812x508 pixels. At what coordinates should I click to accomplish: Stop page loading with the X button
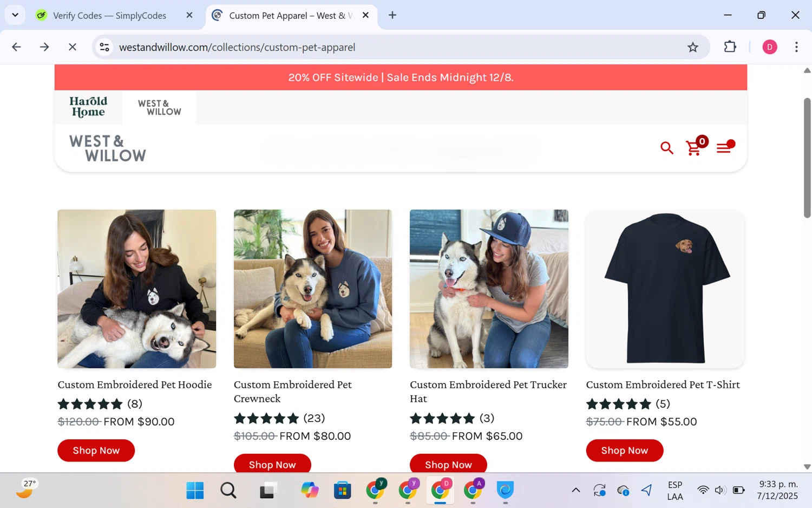point(73,47)
